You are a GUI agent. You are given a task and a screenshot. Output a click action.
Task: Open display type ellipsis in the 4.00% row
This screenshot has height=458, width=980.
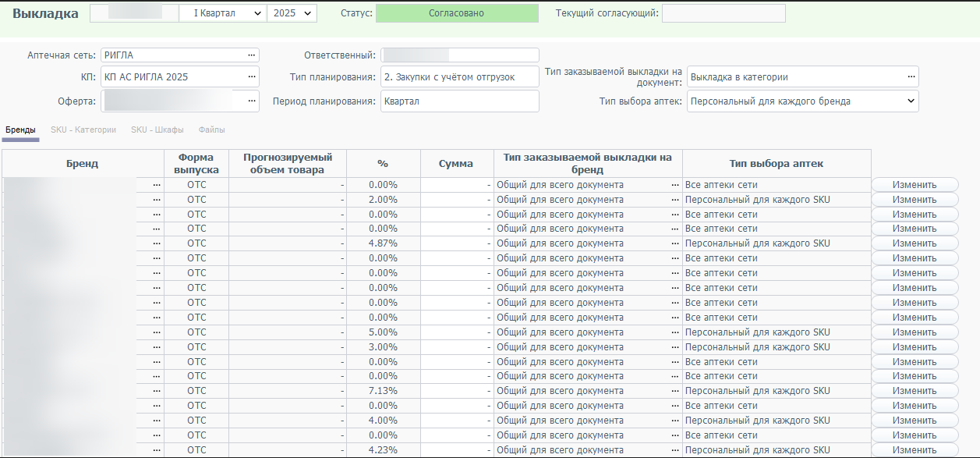pyautogui.click(x=675, y=421)
